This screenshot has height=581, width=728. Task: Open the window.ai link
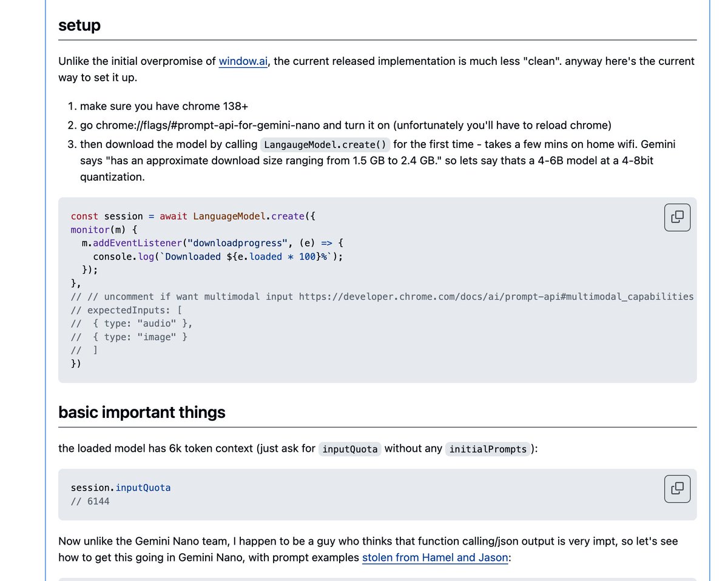click(243, 61)
